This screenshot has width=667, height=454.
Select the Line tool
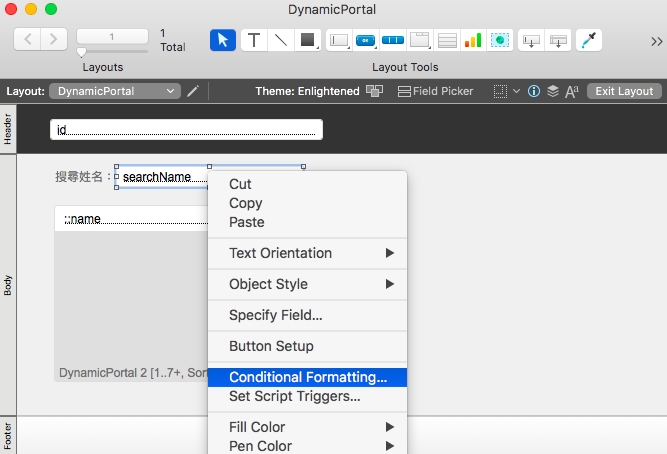[x=281, y=40]
